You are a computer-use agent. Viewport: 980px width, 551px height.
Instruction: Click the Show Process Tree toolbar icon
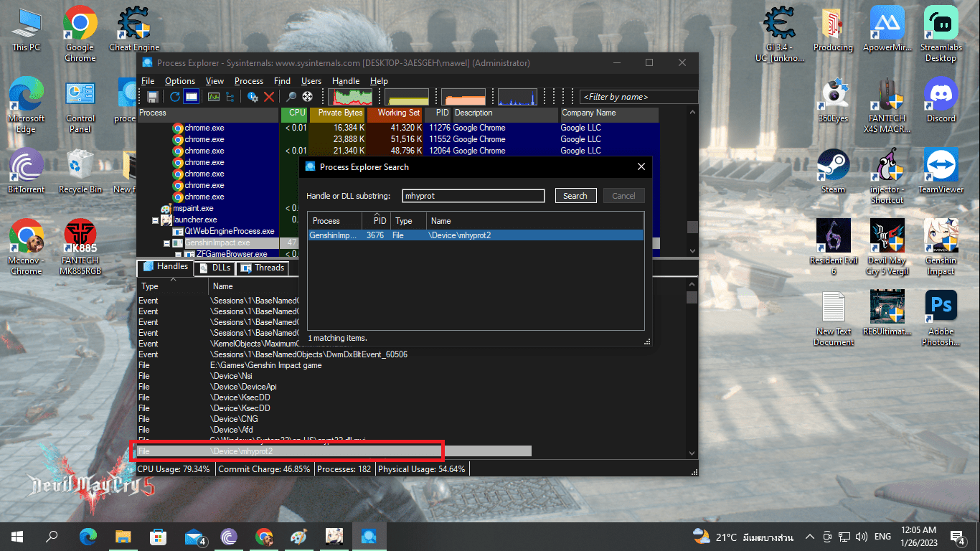click(230, 96)
